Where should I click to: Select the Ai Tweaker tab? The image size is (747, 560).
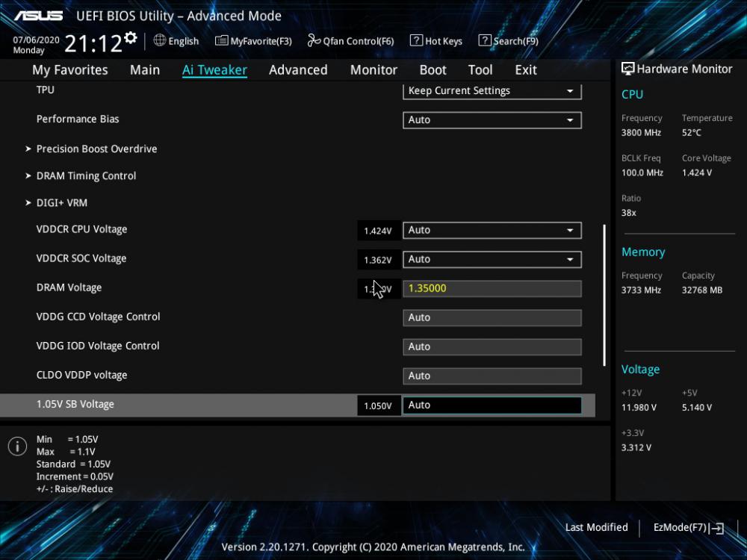coord(214,70)
